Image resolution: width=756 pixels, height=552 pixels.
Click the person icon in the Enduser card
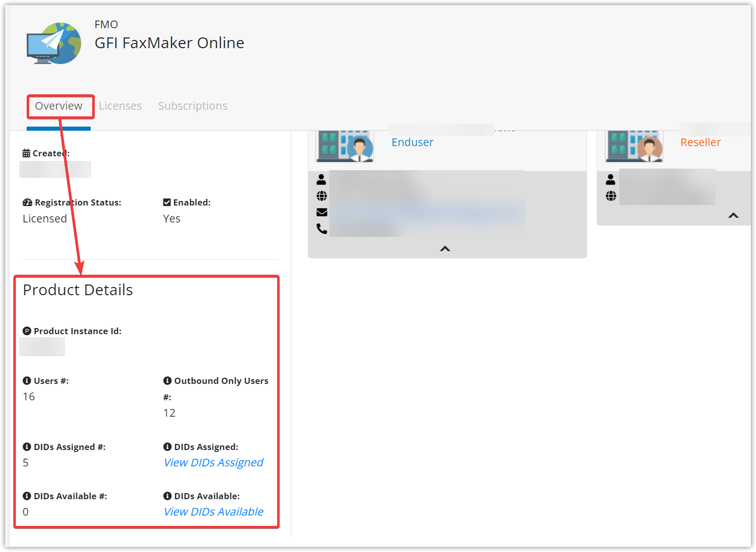tap(321, 179)
